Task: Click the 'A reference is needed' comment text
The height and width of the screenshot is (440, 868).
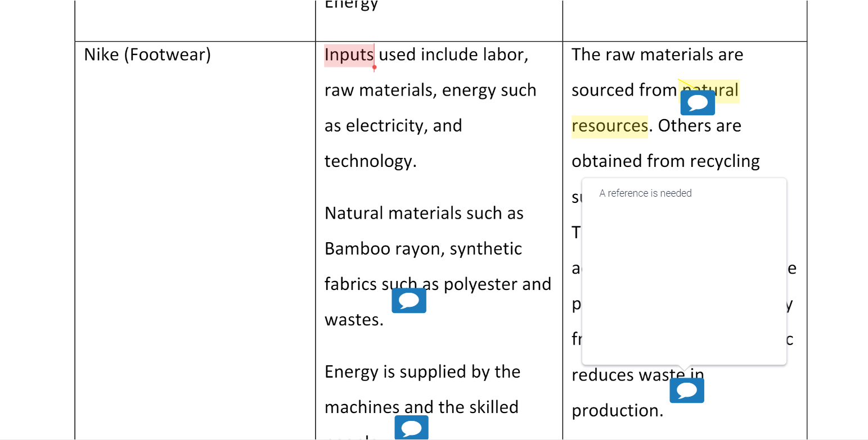Action: (645, 193)
